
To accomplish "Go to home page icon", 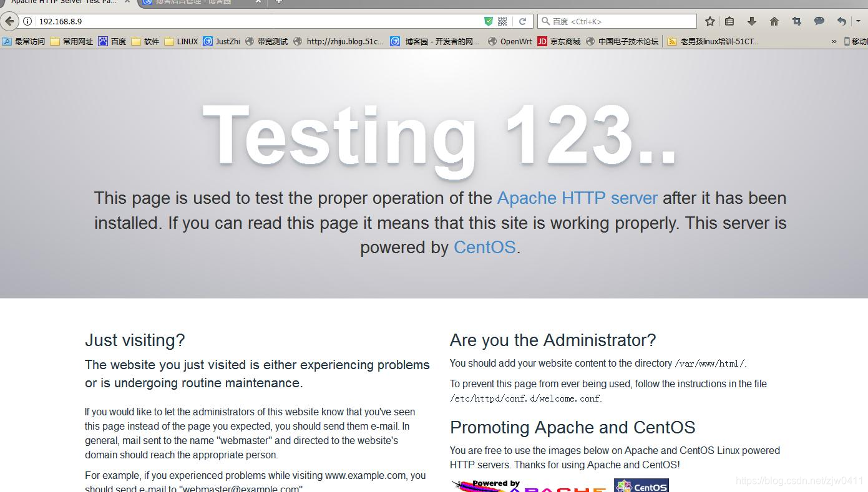I will click(x=774, y=21).
